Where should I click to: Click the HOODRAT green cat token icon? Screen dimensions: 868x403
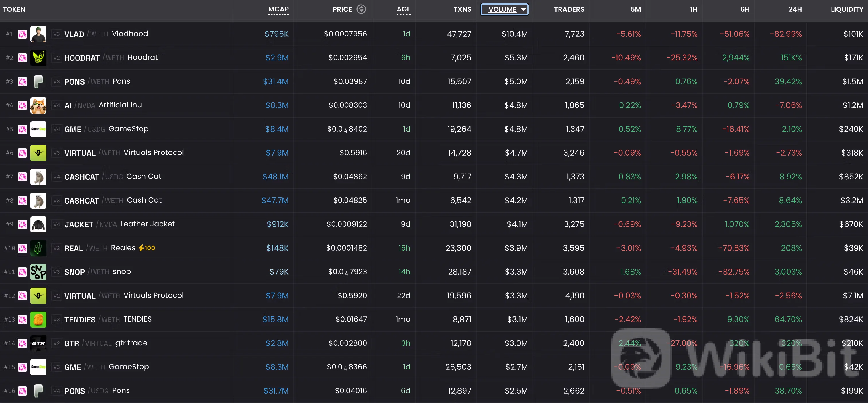(x=38, y=58)
